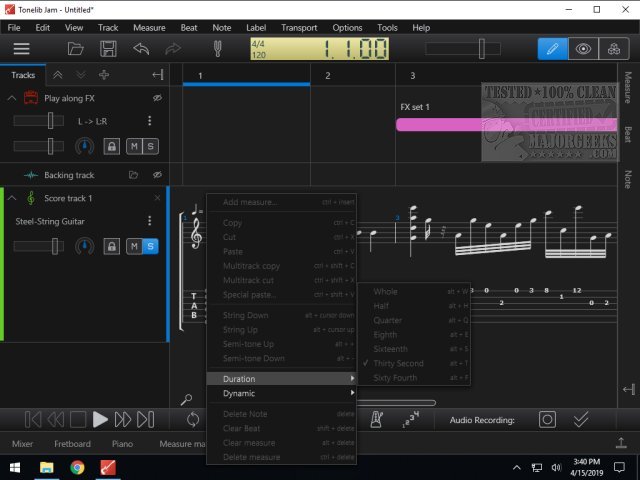Image resolution: width=640 pixels, height=480 pixels.
Task: Choose Sixty Fourth note duration
Action: 396,378
